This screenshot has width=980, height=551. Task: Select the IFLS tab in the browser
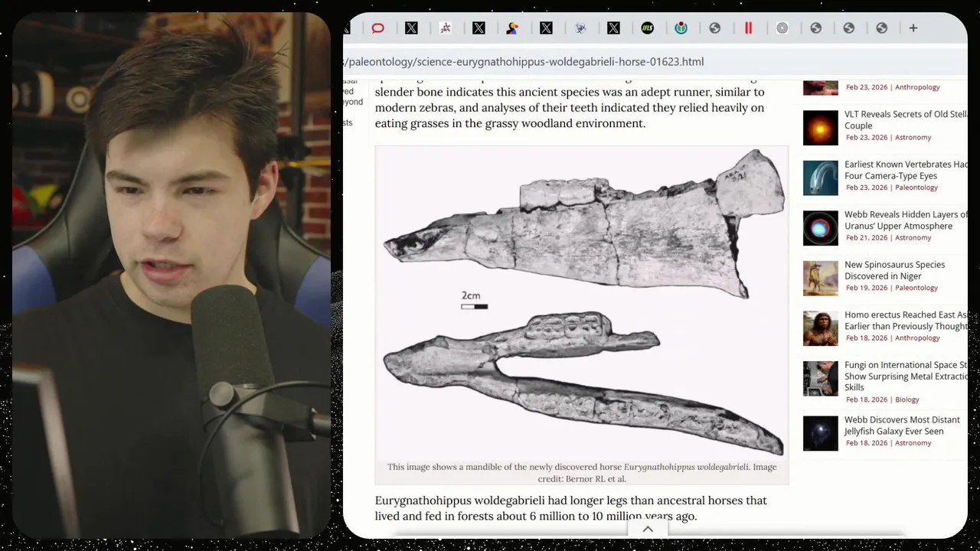coord(648,28)
